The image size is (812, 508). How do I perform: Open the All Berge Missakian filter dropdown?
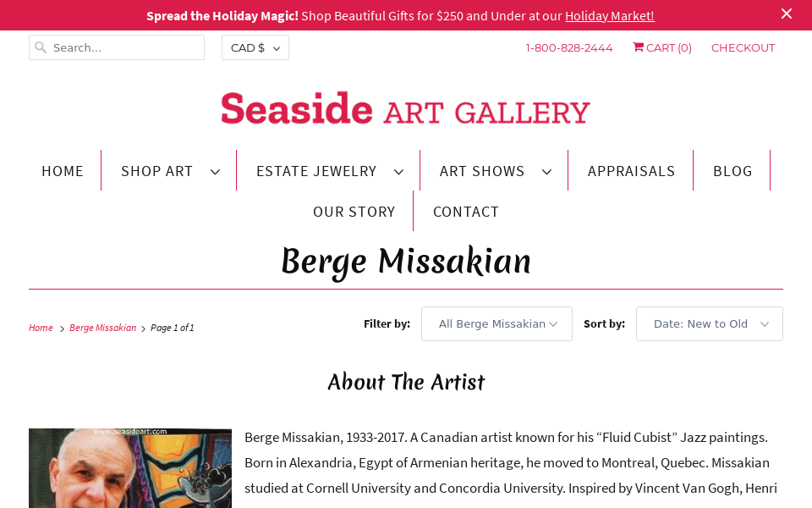click(x=497, y=323)
